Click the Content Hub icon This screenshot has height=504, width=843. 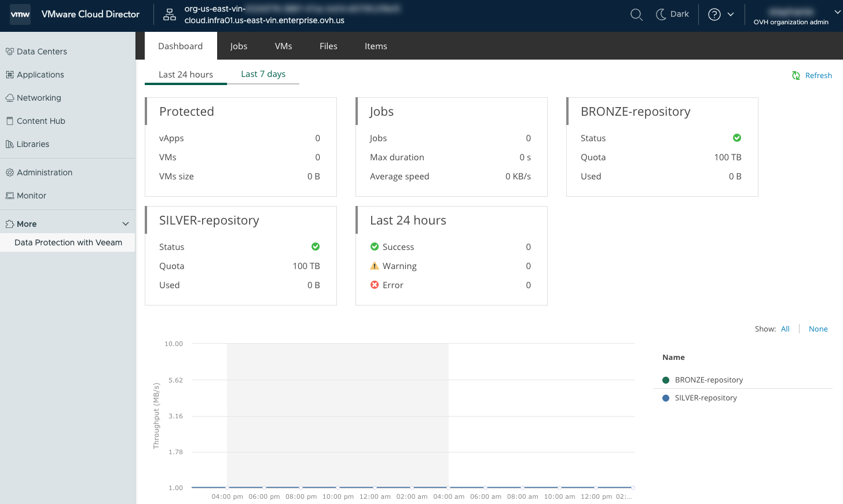pyautogui.click(x=10, y=121)
